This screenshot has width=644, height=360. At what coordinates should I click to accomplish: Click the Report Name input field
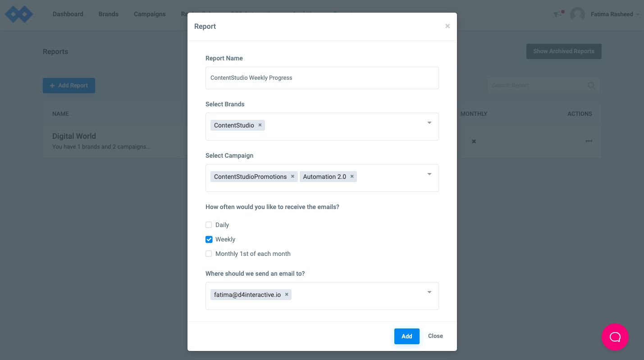click(322, 78)
